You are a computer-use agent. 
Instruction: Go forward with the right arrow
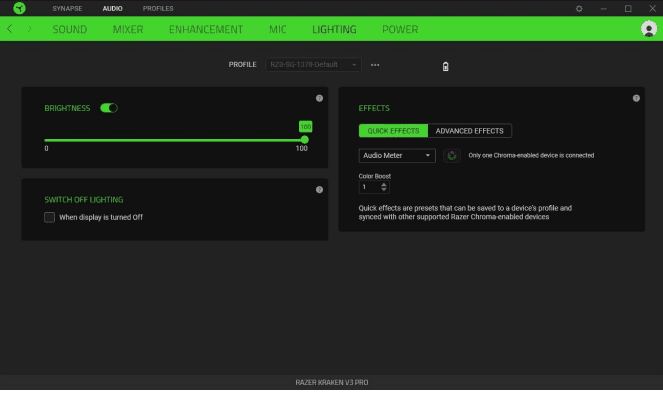(30, 29)
